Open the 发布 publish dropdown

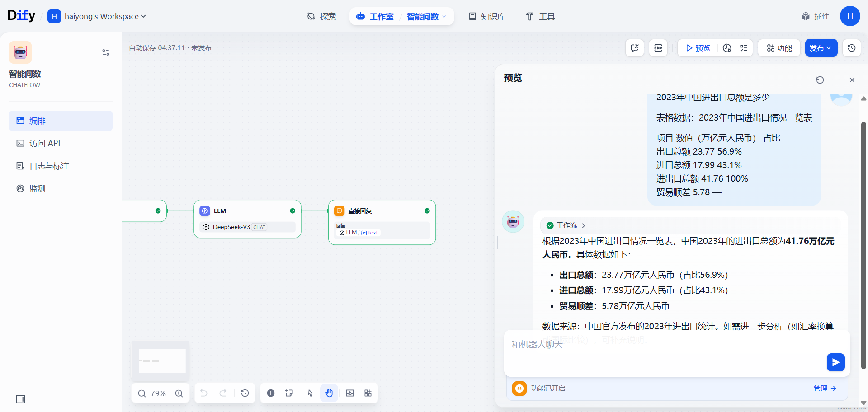(821, 48)
